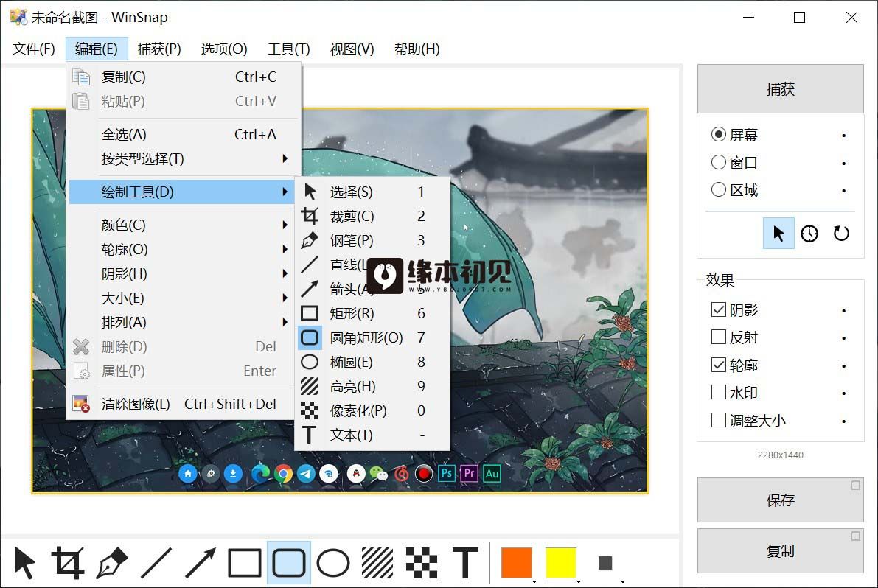Click the orange color swatch
The image size is (878, 588).
[x=516, y=563]
